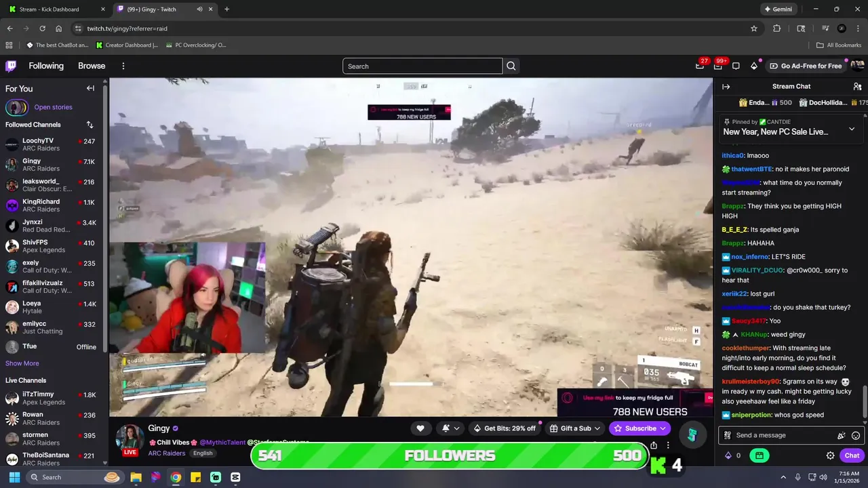This screenshot has width=868, height=488.
Task: Open a new Chrome tab
Action: (x=226, y=9)
